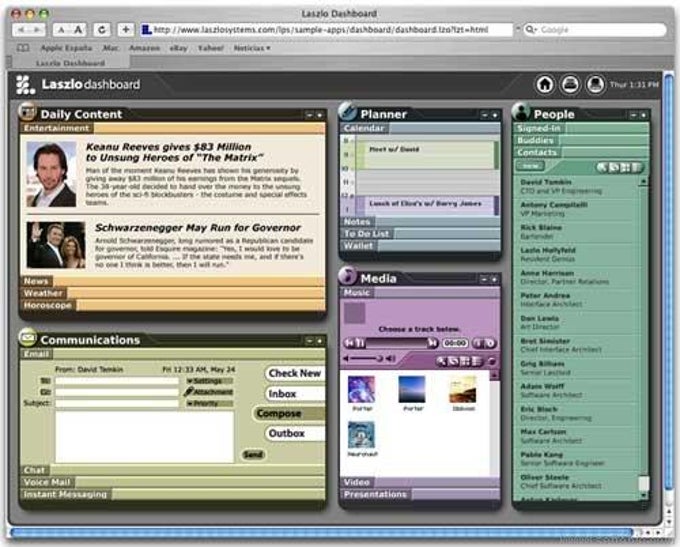Click the new contact button in People

[530, 166]
